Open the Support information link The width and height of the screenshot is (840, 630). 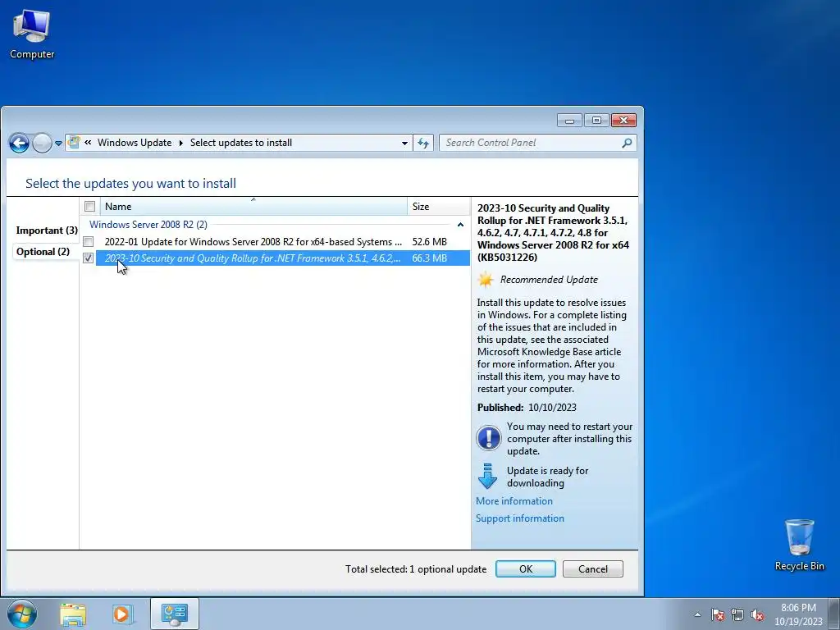pyautogui.click(x=519, y=518)
